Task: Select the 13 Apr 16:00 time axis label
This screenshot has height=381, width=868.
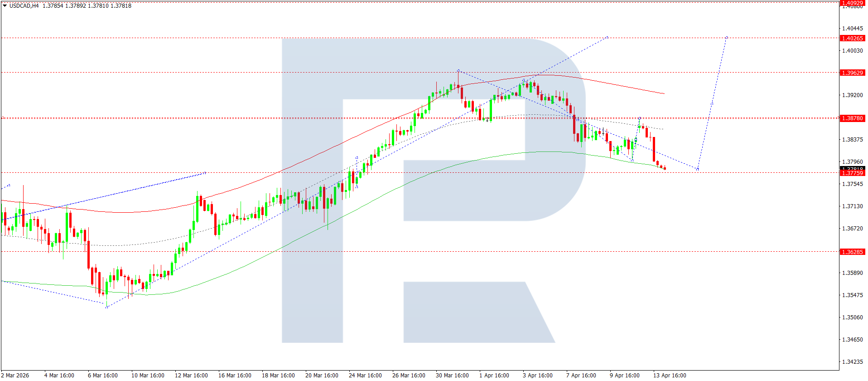Action: click(670, 375)
